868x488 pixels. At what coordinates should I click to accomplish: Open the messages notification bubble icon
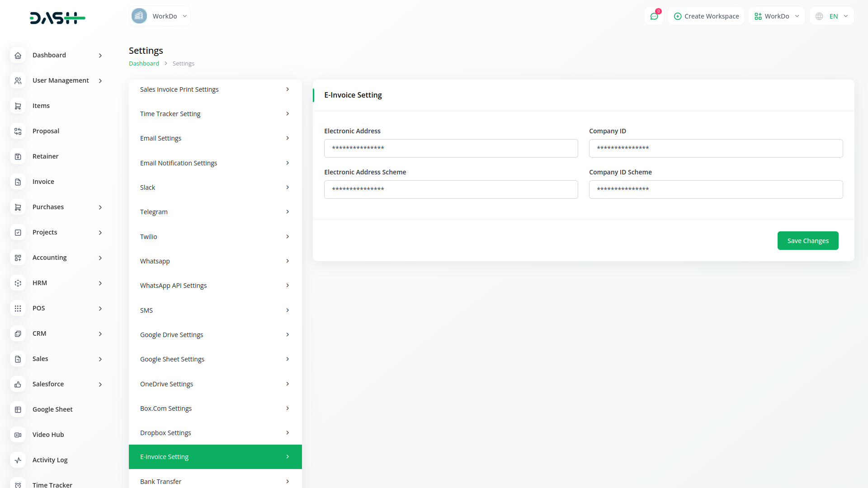coord(654,16)
